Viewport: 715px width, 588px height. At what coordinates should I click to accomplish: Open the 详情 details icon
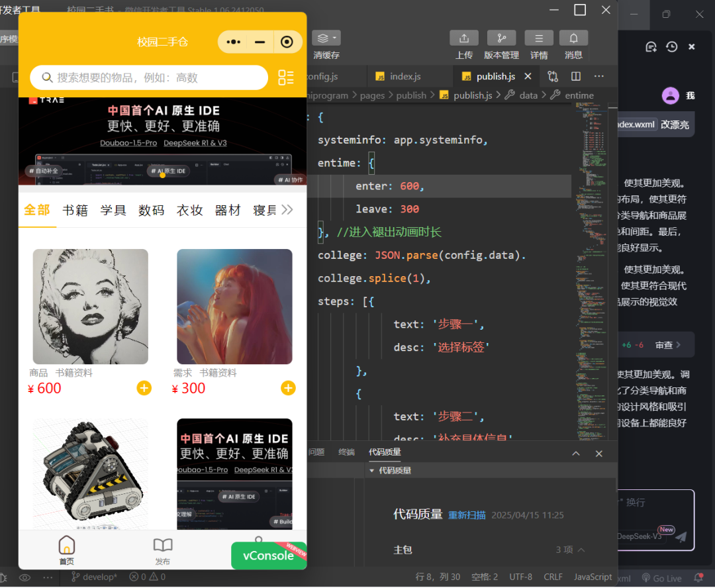539,38
